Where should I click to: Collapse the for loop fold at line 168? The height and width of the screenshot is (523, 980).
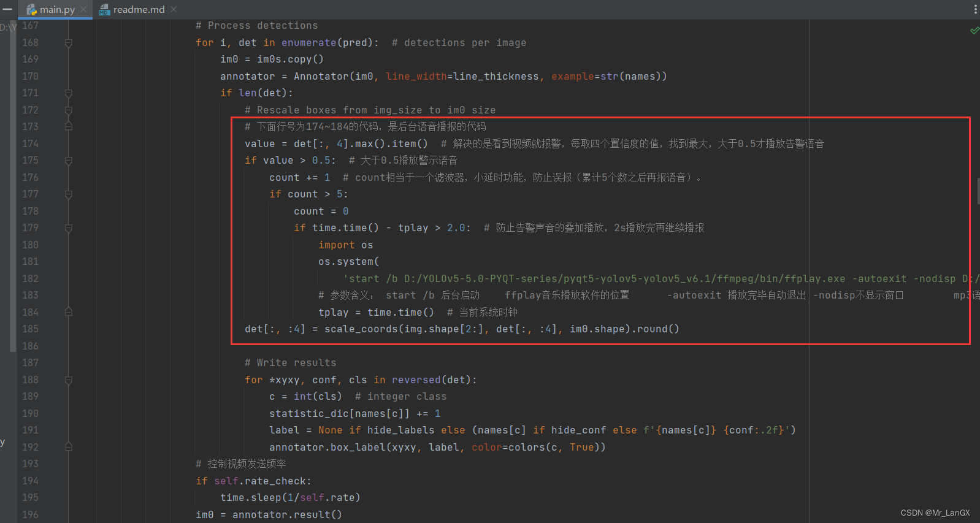pyautogui.click(x=69, y=43)
